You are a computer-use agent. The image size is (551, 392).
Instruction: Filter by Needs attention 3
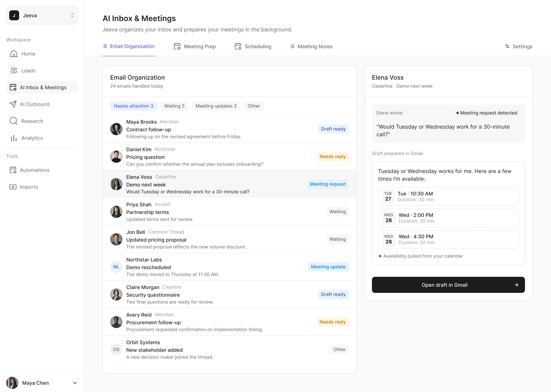point(134,106)
